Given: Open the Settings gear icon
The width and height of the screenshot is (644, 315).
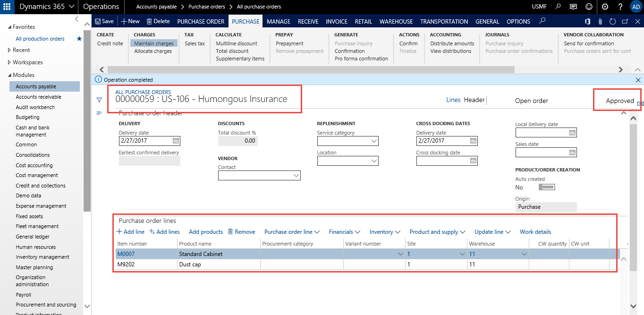Looking at the screenshot, I should (x=605, y=7).
